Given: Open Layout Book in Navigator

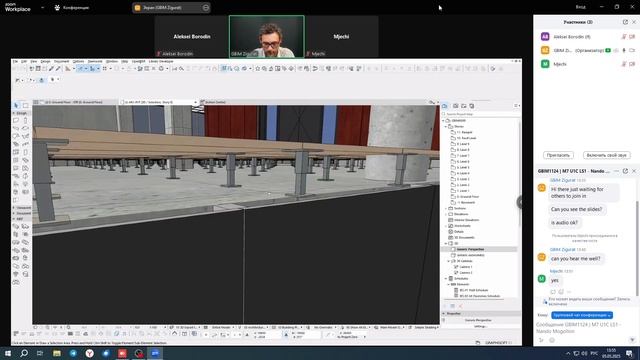Looking at the screenshot, I should [464, 106].
